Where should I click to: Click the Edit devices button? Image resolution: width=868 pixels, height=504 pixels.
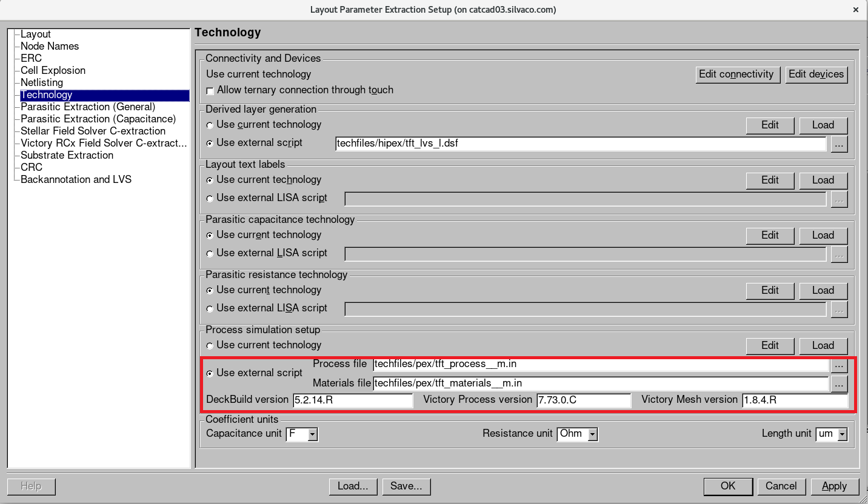click(x=816, y=75)
